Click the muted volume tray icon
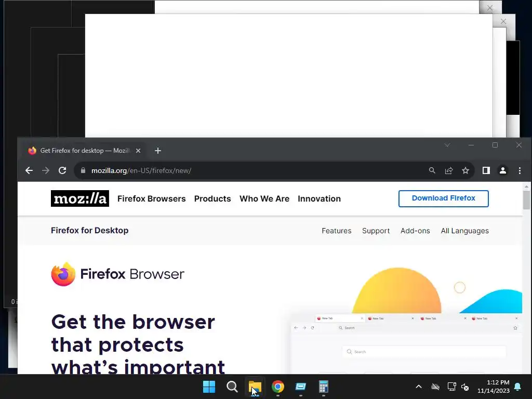This screenshot has height=399, width=532. 465,387
